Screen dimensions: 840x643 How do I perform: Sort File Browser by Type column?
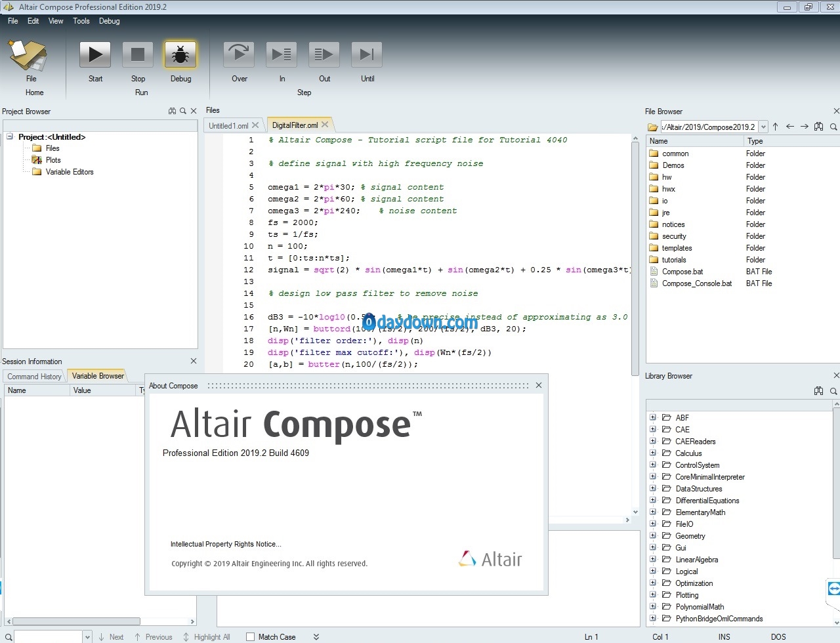791,141
